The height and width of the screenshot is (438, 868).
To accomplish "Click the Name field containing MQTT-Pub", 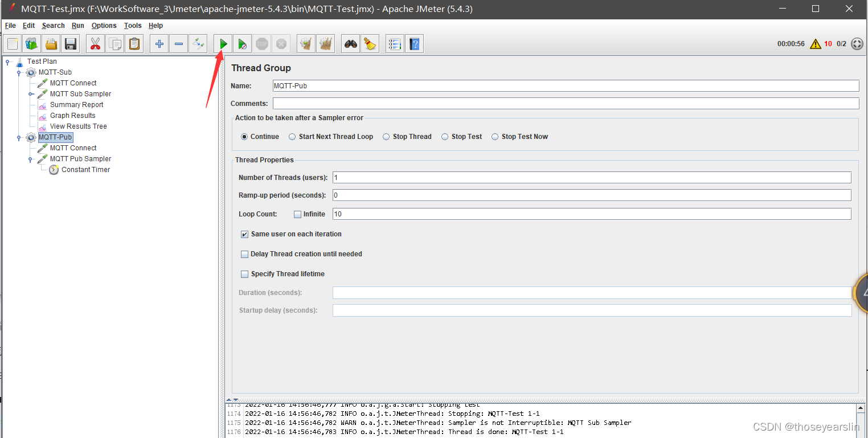I will (566, 85).
